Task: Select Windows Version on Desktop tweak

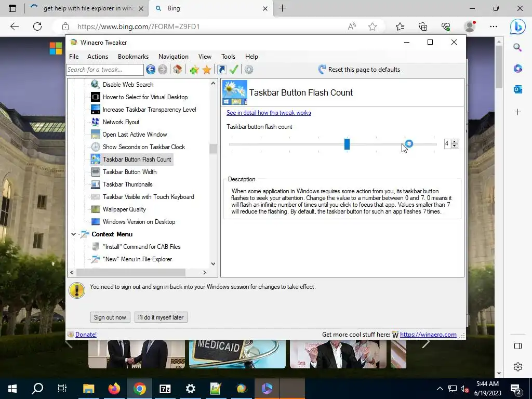Action: (x=139, y=222)
